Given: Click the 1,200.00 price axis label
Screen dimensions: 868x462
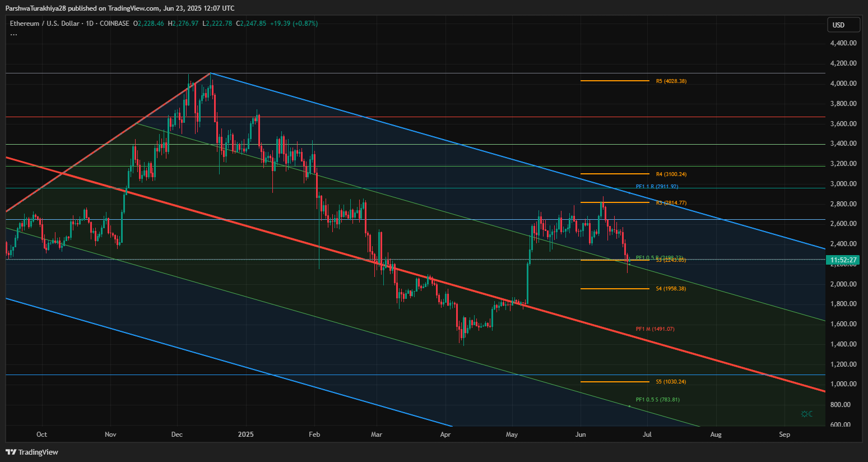Looking at the screenshot, I should (843, 364).
